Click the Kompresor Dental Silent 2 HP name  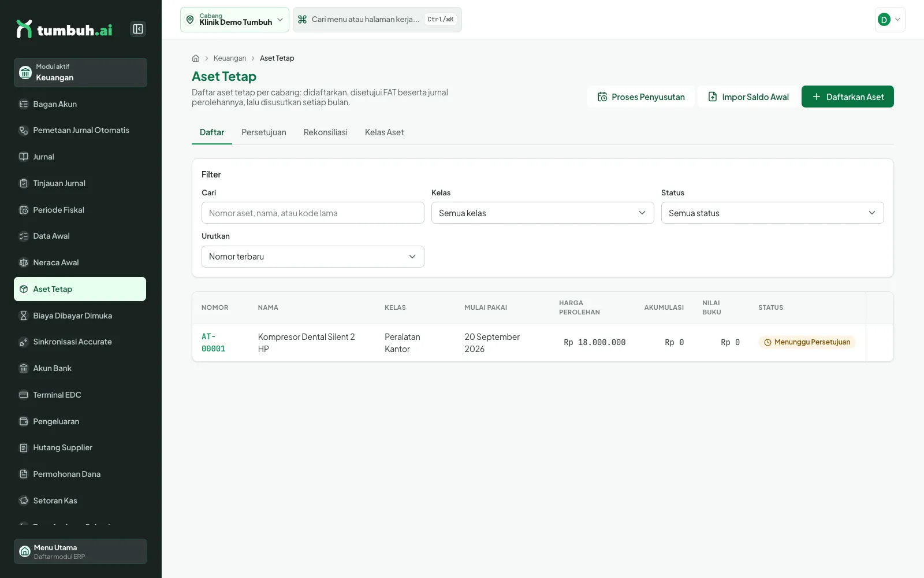coord(307,343)
